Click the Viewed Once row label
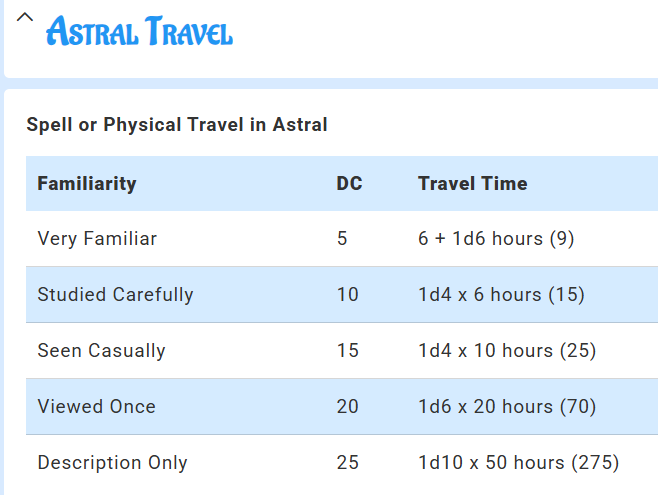 click(96, 407)
